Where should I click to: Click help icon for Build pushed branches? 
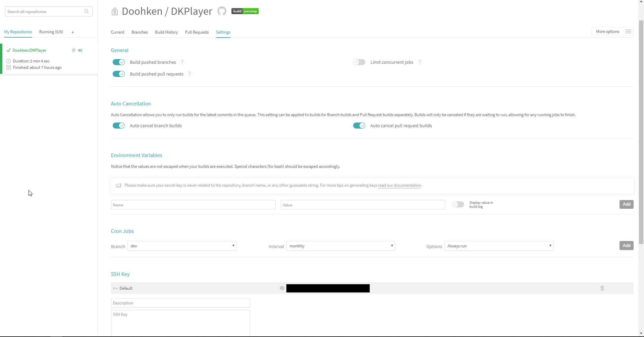click(x=182, y=62)
